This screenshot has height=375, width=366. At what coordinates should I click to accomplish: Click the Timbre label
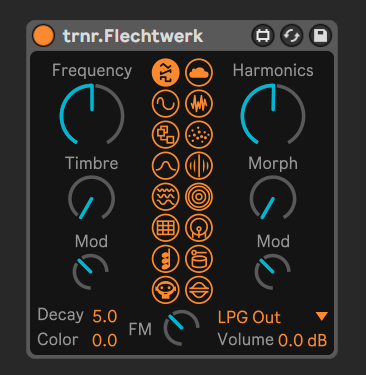(x=92, y=163)
